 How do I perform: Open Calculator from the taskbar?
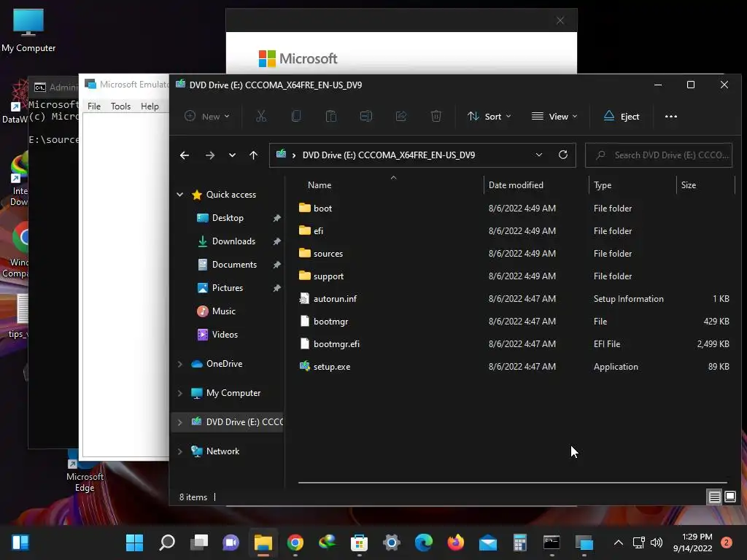519,542
